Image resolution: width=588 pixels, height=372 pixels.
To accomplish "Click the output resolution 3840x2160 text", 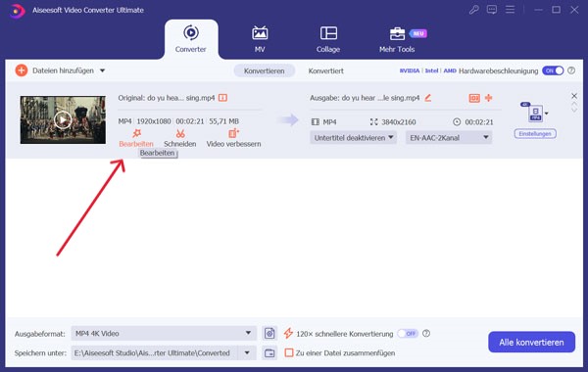I will [398, 121].
